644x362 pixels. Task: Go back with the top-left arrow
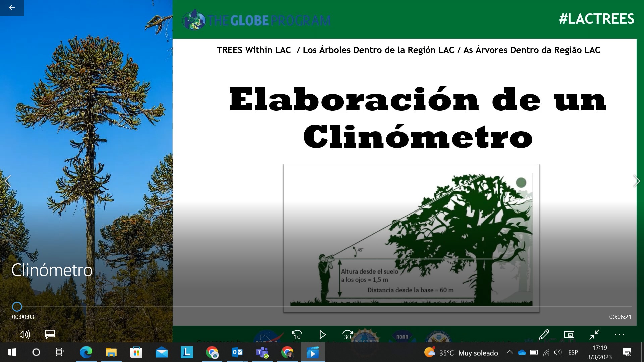12,8
